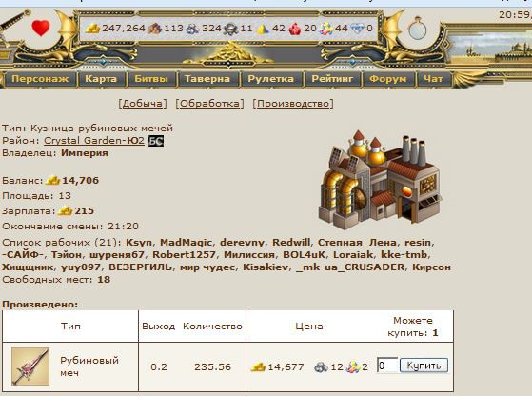Open the Чат menu item
The height and width of the screenshot is (396, 532).
point(433,79)
